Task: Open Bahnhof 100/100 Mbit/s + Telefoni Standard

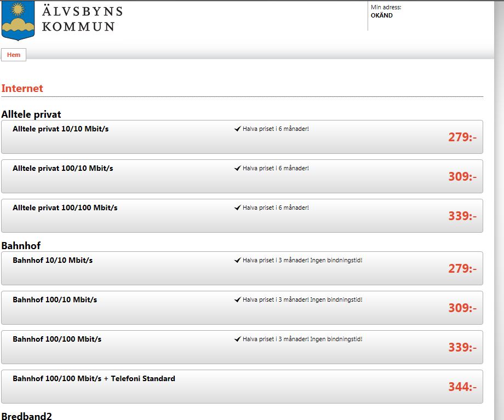Action: (x=242, y=387)
